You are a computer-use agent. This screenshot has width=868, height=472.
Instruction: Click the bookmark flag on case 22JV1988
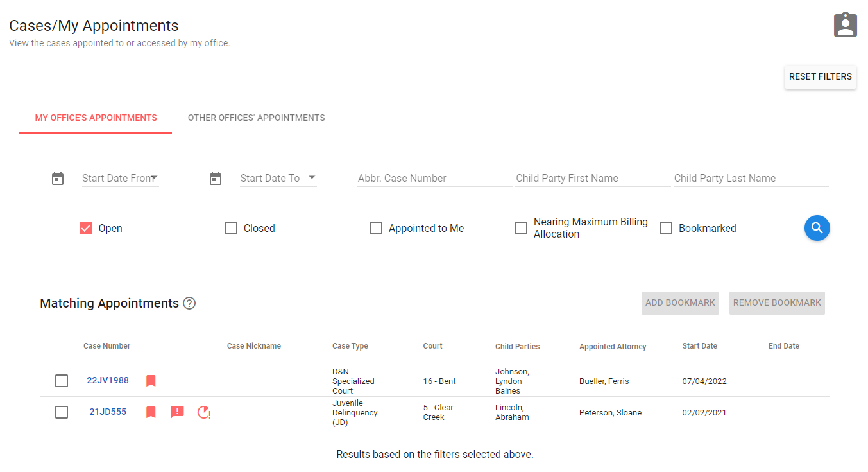coord(151,380)
